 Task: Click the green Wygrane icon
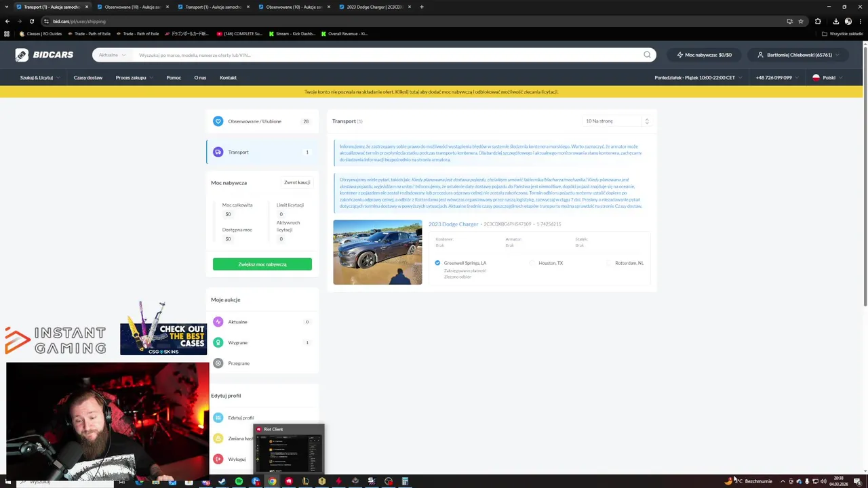click(x=218, y=342)
